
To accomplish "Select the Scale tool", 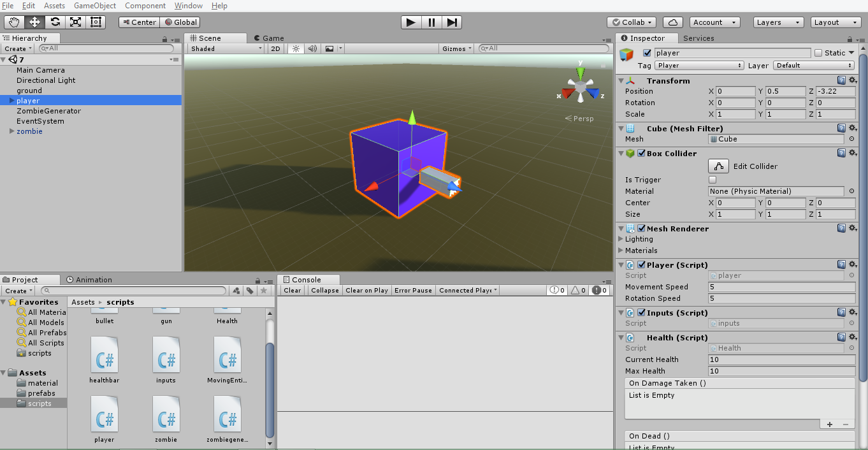I will (x=76, y=22).
